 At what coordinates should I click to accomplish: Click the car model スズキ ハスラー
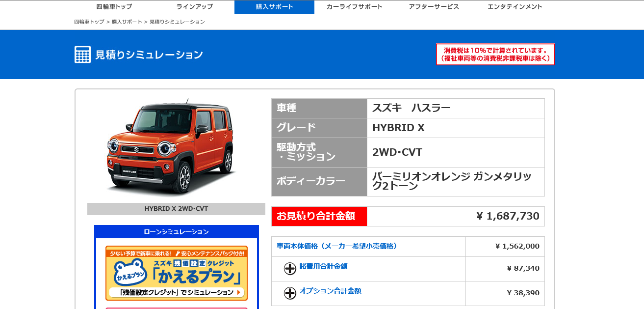click(411, 108)
